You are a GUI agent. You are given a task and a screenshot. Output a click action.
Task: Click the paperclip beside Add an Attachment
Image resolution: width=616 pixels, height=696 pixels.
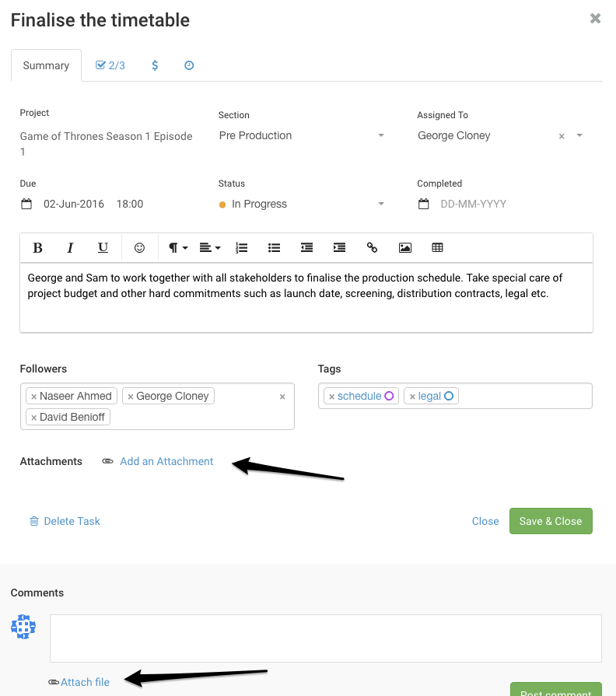[x=107, y=461]
